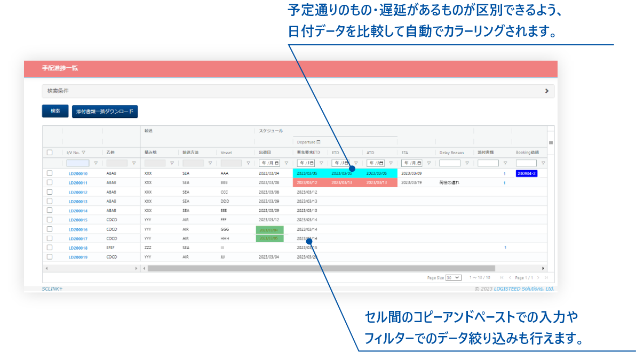Select the checkbox for row LD200015

pos(50,219)
